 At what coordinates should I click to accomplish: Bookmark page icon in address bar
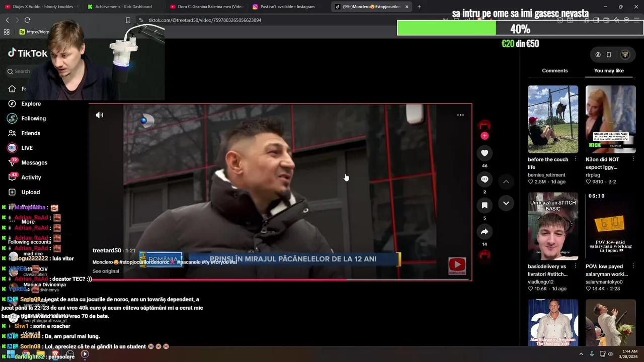point(128,20)
